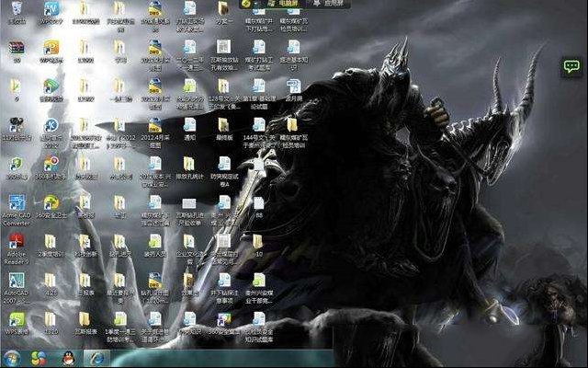This screenshot has height=368, width=588.
Task: Open the colorful 360 browser taskbar icon
Action: pyautogui.click(x=39, y=359)
